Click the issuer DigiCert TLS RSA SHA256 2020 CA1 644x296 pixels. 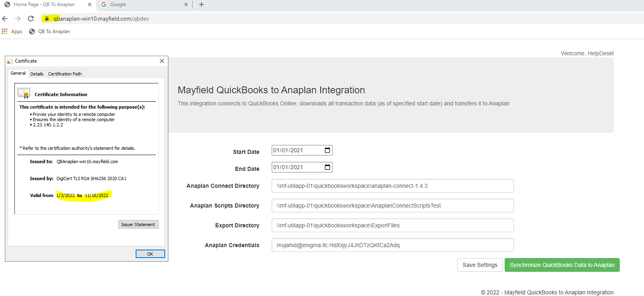[x=91, y=178]
